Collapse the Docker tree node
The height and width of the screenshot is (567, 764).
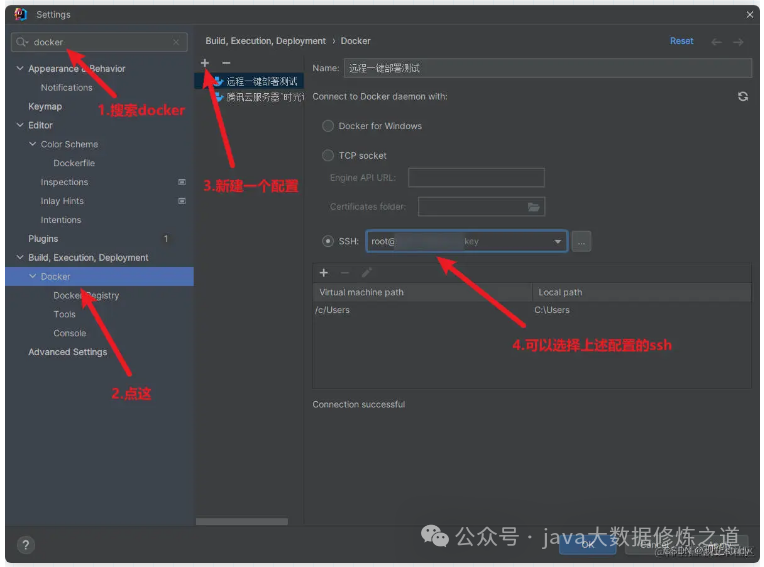(33, 276)
